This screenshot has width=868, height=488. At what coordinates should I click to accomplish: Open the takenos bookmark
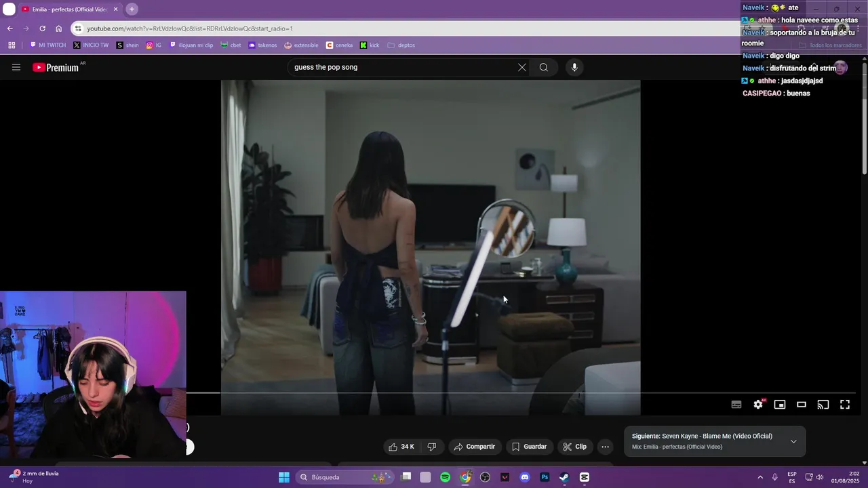[x=262, y=45]
